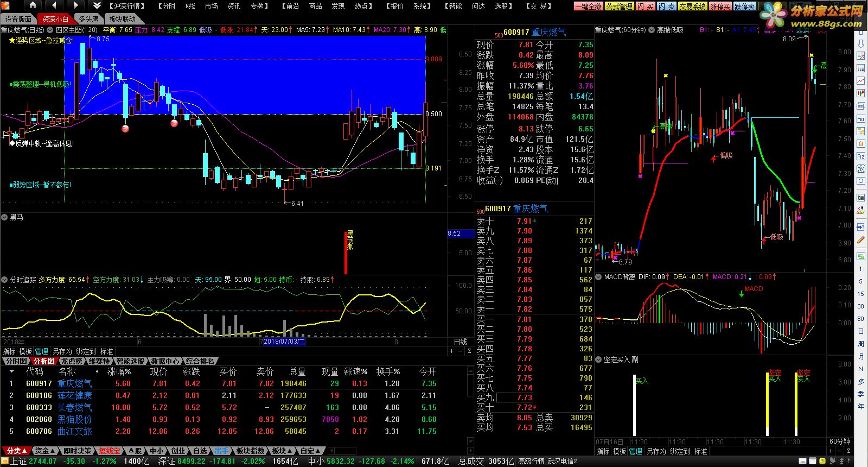
Task: Click the green refresh icon in sidebar
Action: point(861,256)
